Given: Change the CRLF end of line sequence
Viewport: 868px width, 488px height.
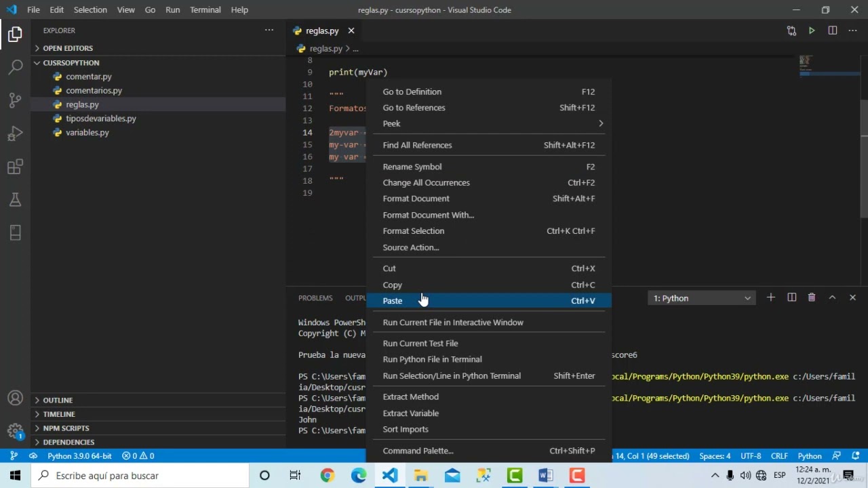Looking at the screenshot, I should pyautogui.click(x=779, y=456).
